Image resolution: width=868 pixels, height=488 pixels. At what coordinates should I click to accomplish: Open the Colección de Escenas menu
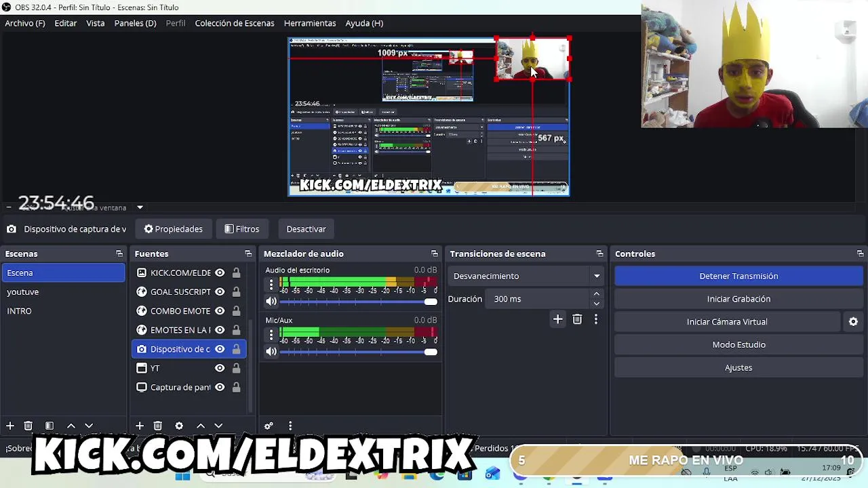[235, 23]
